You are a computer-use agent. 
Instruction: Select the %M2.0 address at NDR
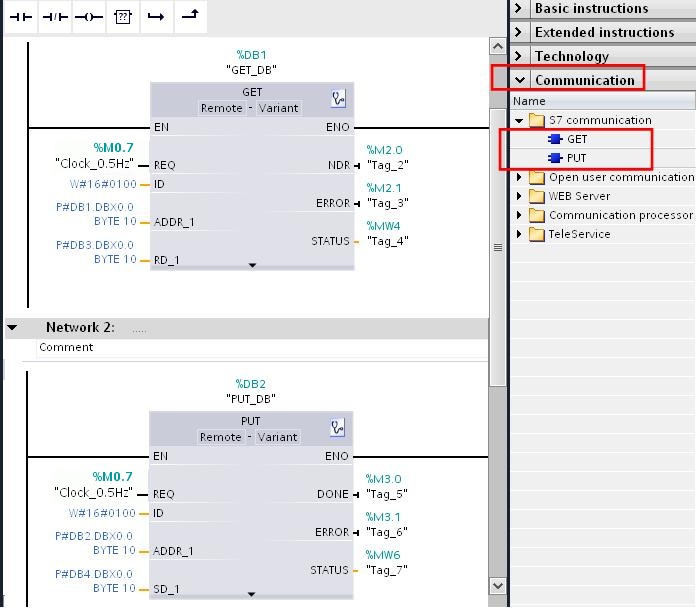384,150
